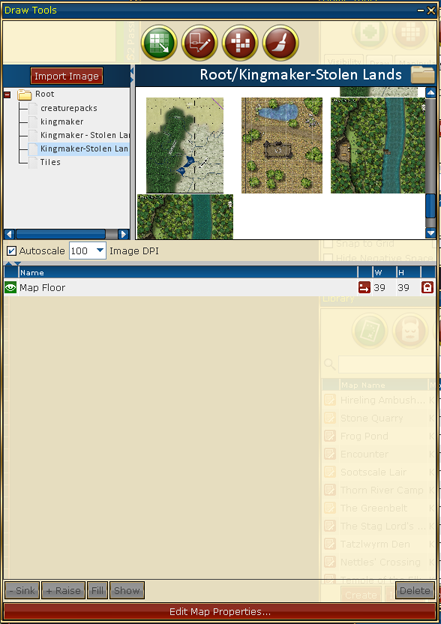Select the tile stamp pattern tool icon

pos(240,43)
